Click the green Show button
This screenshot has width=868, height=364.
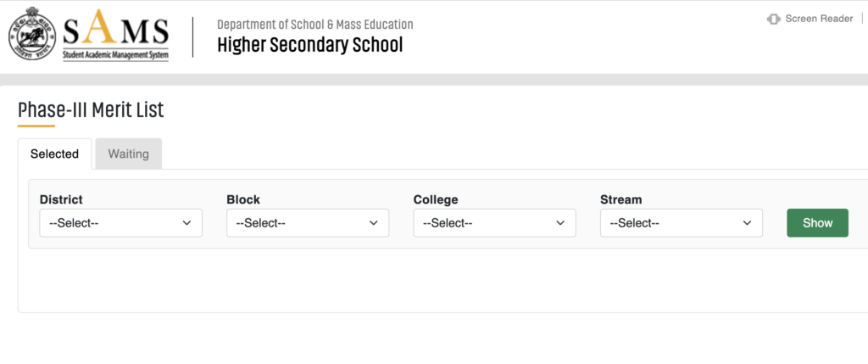818,222
